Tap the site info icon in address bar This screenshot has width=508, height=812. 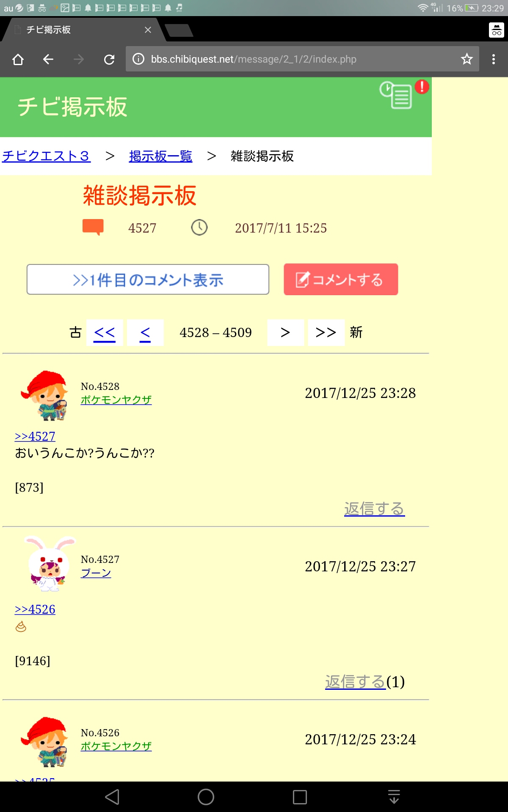[x=138, y=59]
